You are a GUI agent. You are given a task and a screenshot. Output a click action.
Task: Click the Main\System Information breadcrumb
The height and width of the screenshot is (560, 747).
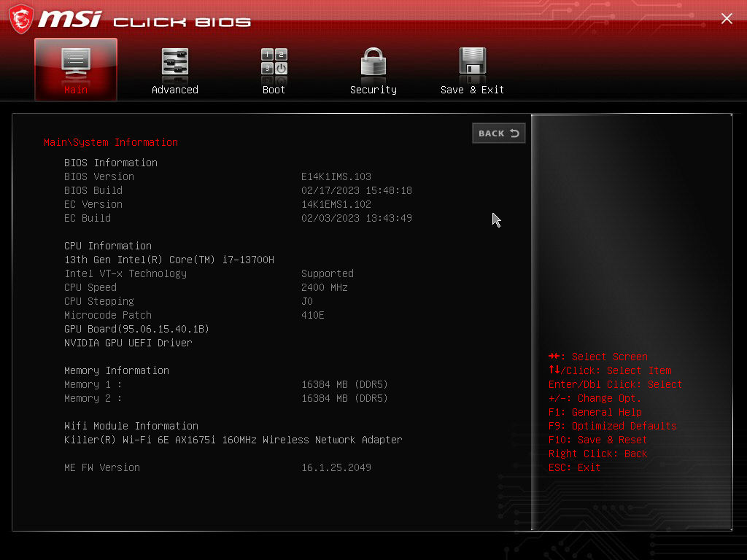coord(111,142)
